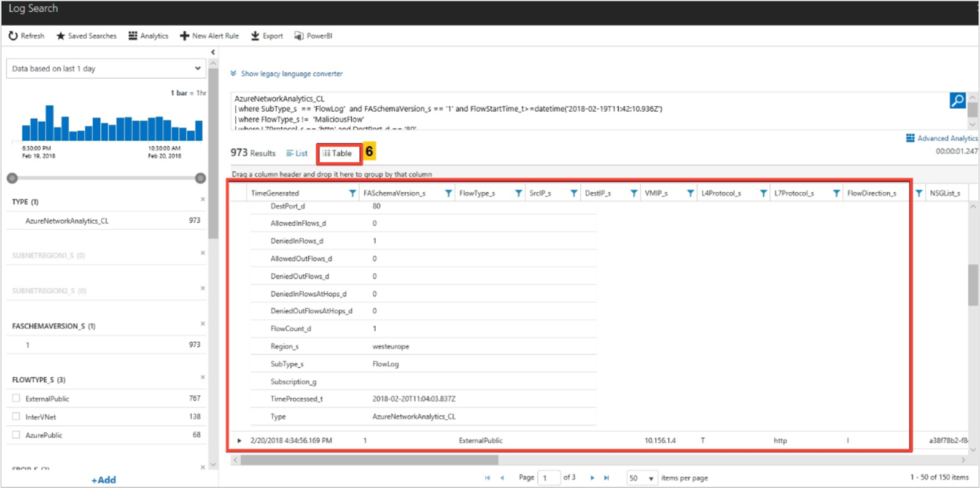
Task: Click the DeniedInFlows_d field row
Action: tap(424, 241)
